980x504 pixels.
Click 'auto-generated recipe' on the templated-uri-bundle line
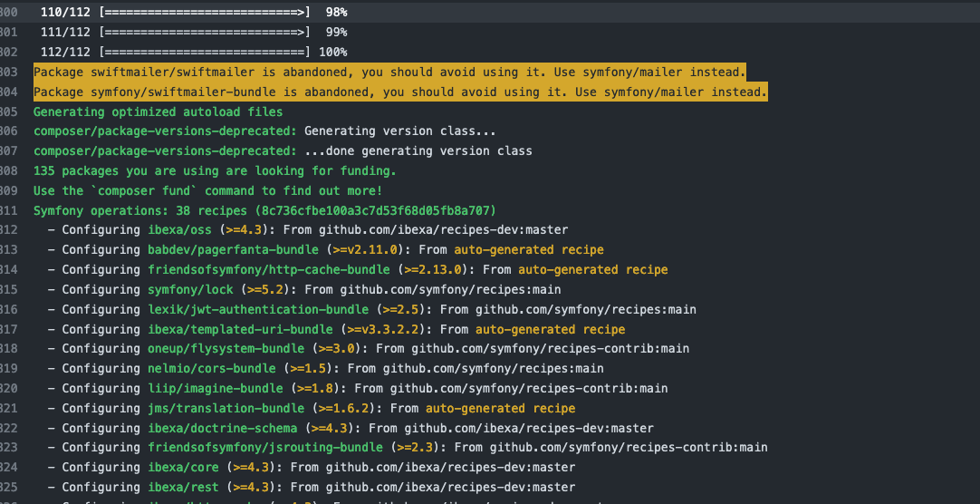pos(550,329)
